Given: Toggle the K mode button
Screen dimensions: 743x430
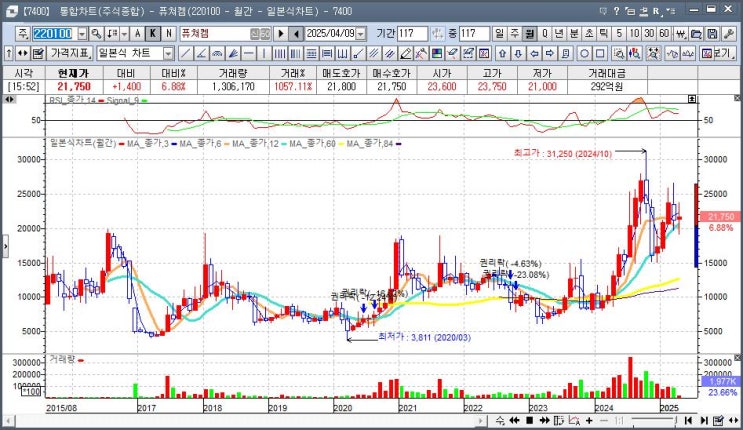Looking at the screenshot, I should 153,34.
